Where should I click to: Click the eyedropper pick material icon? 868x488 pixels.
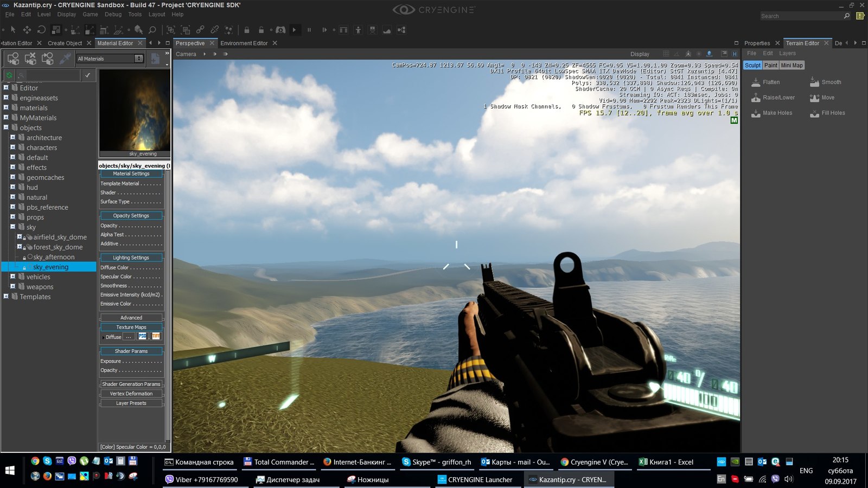[x=65, y=58]
